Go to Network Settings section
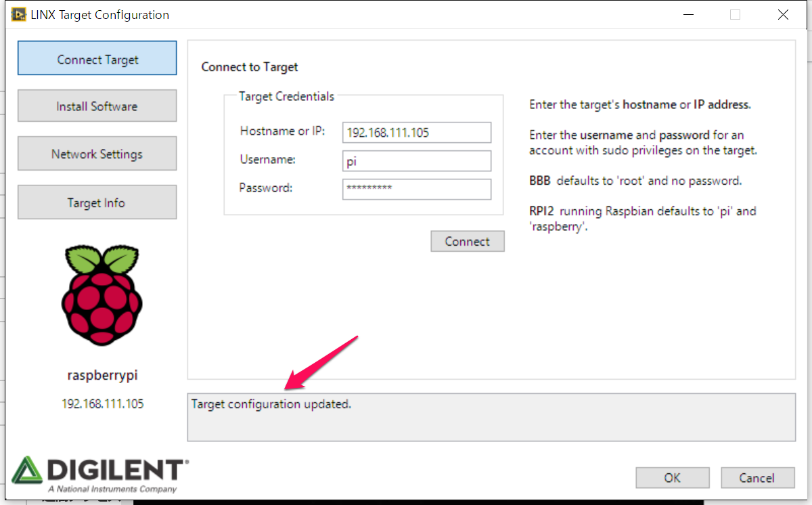This screenshot has height=505, width=812. click(x=97, y=154)
